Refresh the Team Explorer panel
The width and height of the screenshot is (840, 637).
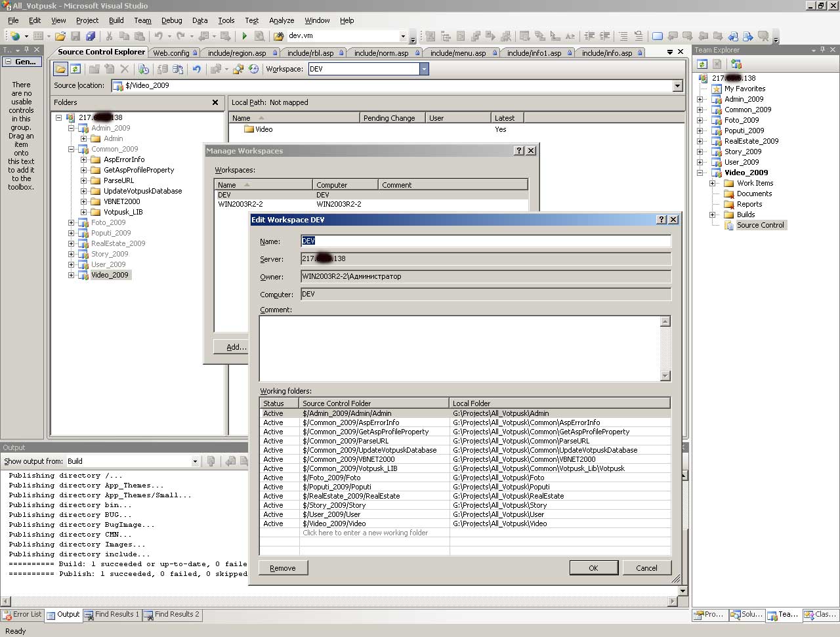(x=702, y=64)
